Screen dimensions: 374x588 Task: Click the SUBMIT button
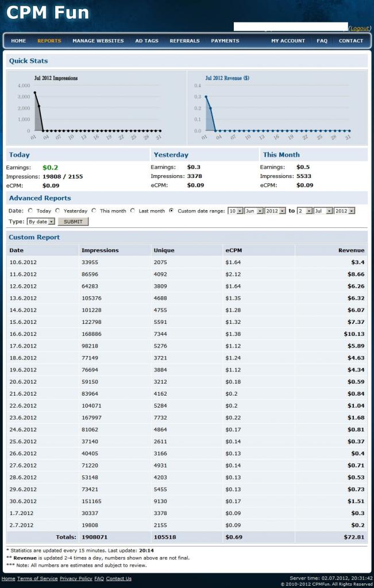click(73, 222)
